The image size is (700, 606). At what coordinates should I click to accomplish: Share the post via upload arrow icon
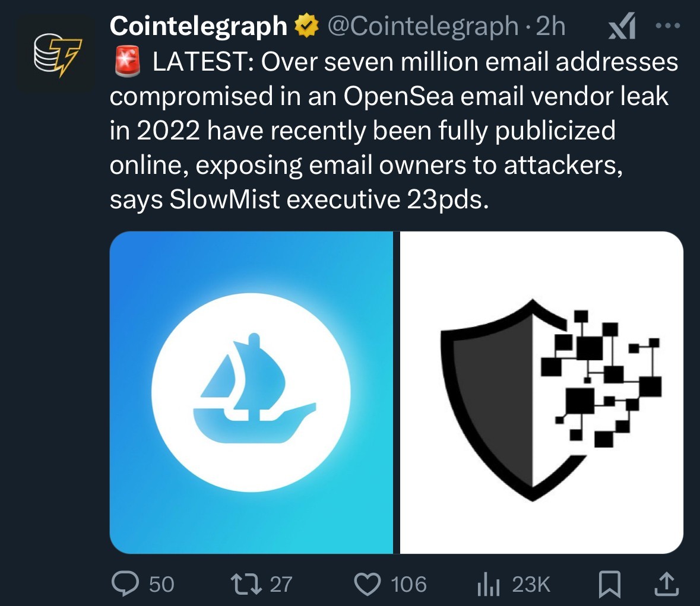pyautogui.click(x=666, y=583)
